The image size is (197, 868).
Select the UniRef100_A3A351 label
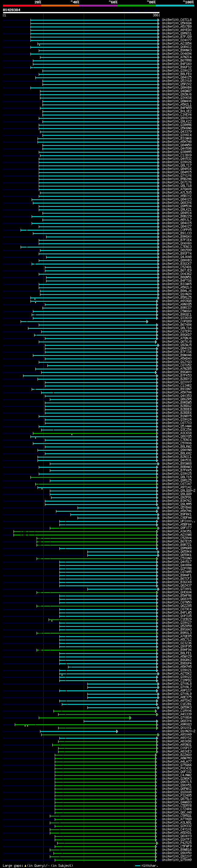176,531
